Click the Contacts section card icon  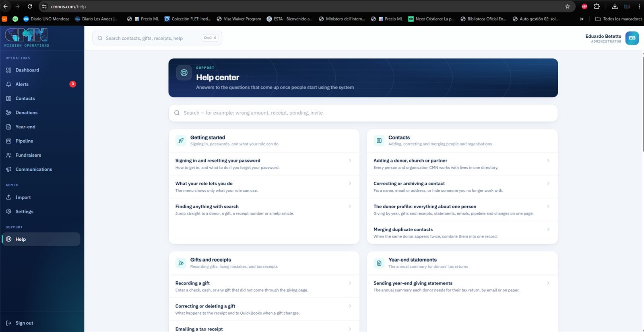pyautogui.click(x=379, y=140)
